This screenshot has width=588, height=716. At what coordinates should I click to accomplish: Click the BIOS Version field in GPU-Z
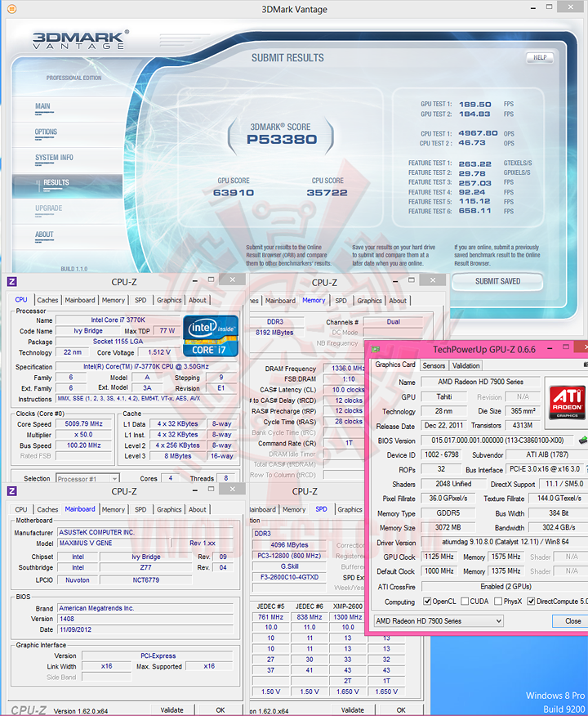click(497, 441)
